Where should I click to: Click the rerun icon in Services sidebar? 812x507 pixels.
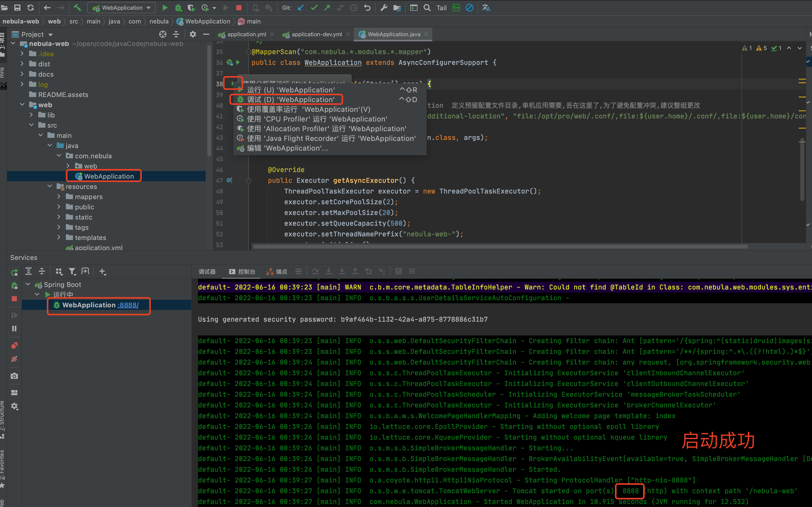click(x=14, y=272)
